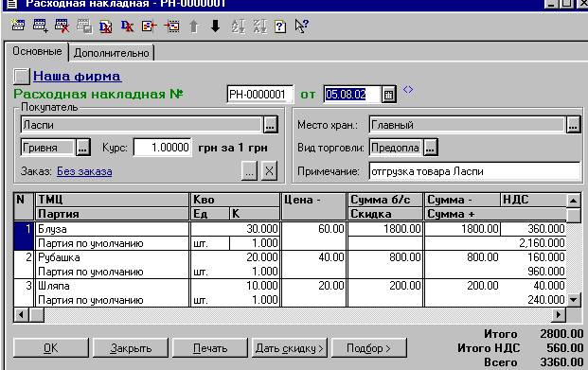The image size is (588, 370).
Task: Click the blue angle brackets icon beside date
Action: tap(408, 90)
